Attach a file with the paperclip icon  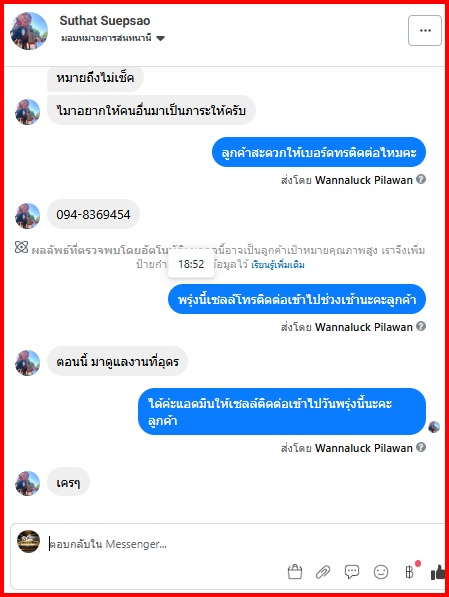(323, 571)
